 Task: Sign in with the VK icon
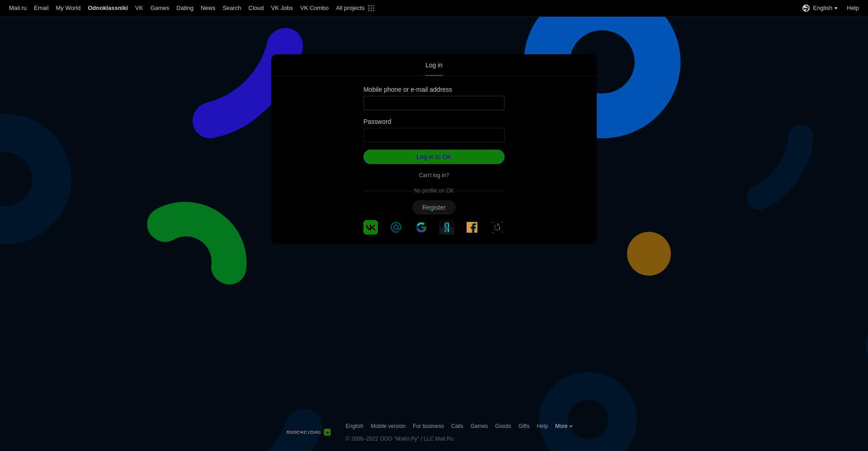pos(371,227)
